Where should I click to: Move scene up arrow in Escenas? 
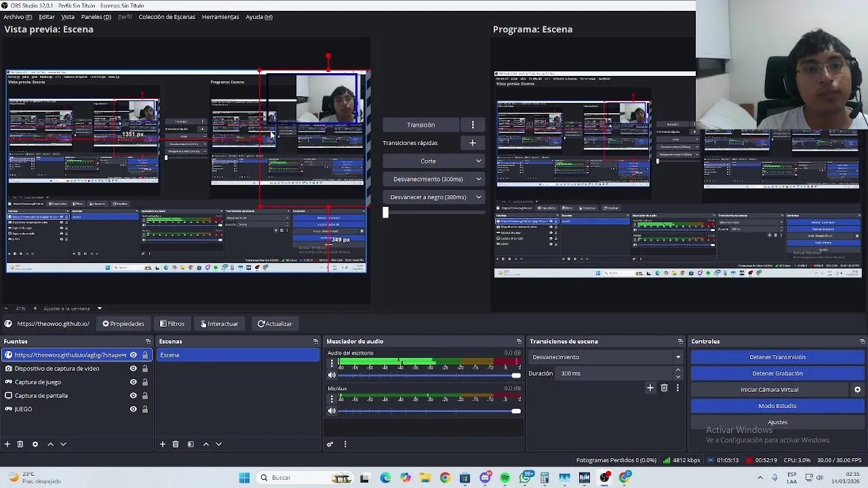click(206, 444)
